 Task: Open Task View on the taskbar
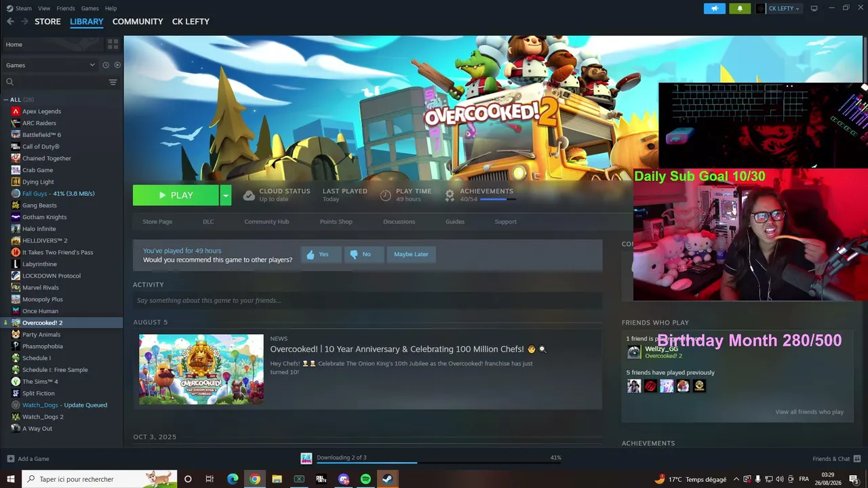click(x=210, y=479)
